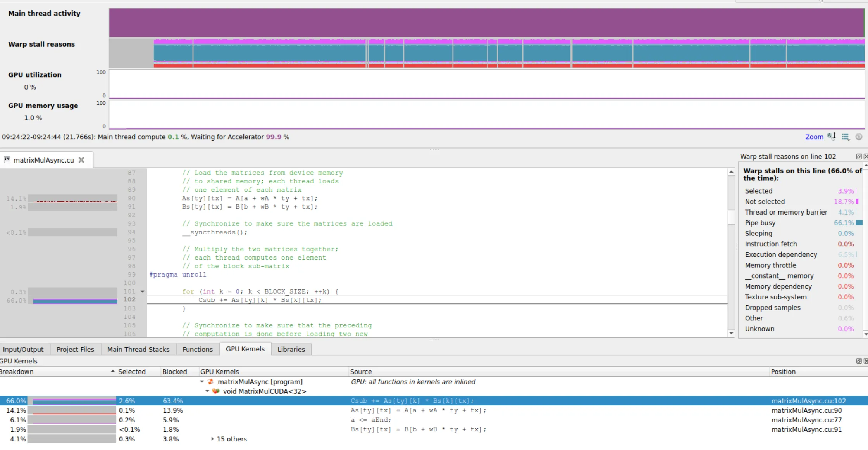Click the GPU memory usage 1.0 % label
868x450 pixels.
coord(33,118)
